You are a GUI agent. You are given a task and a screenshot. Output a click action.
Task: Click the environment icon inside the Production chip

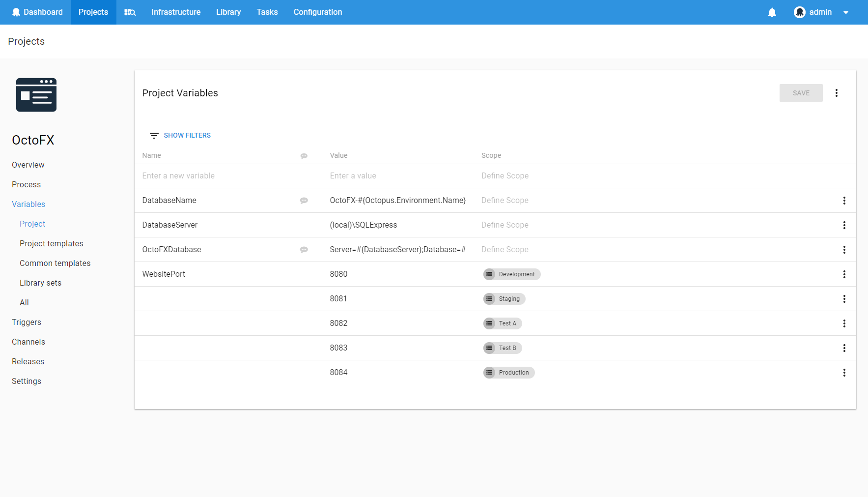click(489, 372)
